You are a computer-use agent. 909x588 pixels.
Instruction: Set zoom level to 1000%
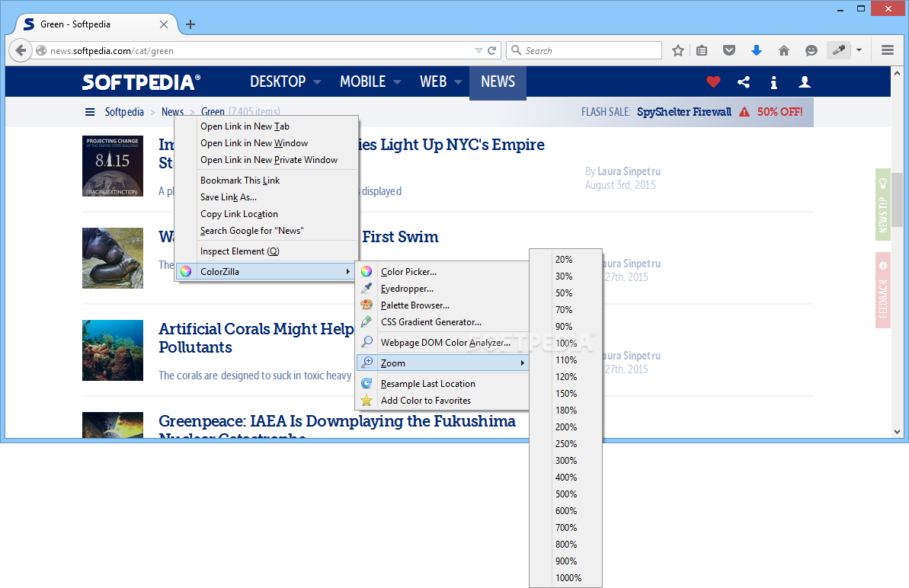point(566,577)
